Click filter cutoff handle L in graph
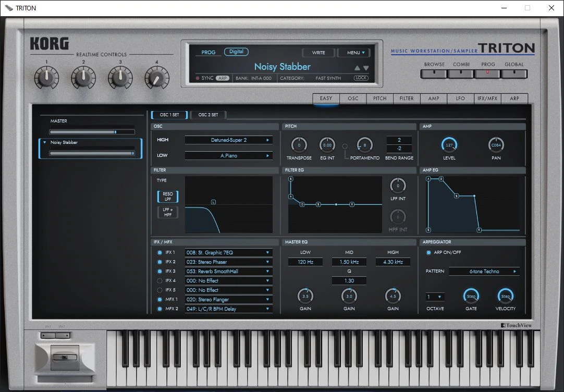The height and width of the screenshot is (392, 564). 213,202
